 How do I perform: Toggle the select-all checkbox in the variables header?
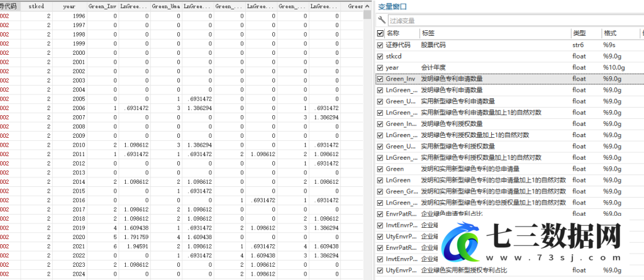380,34
